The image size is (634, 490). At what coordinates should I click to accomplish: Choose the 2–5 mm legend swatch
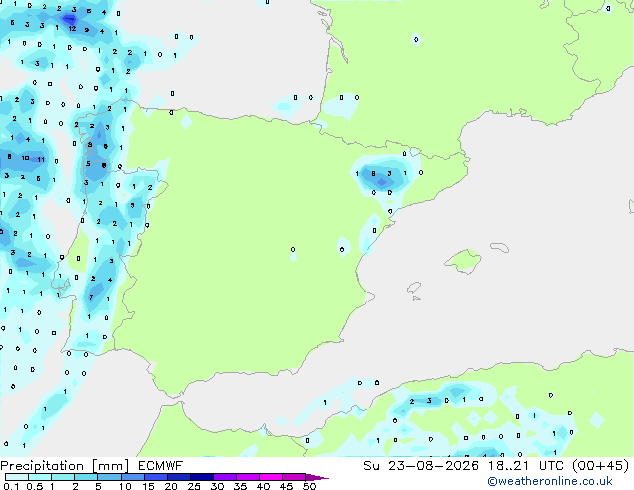click(x=86, y=477)
